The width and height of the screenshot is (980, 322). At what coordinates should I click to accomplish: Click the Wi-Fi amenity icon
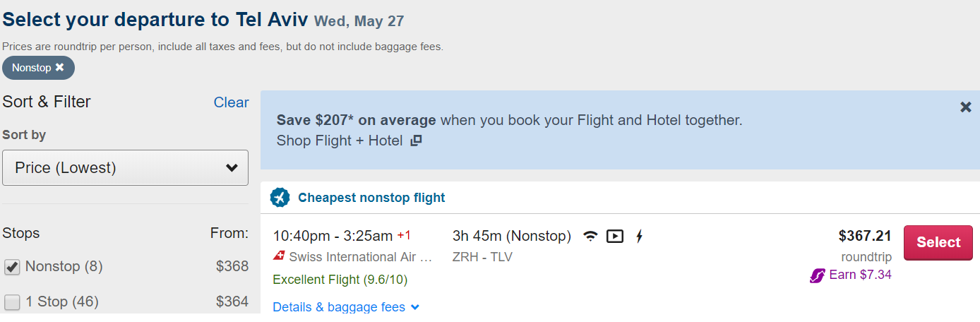tap(590, 237)
